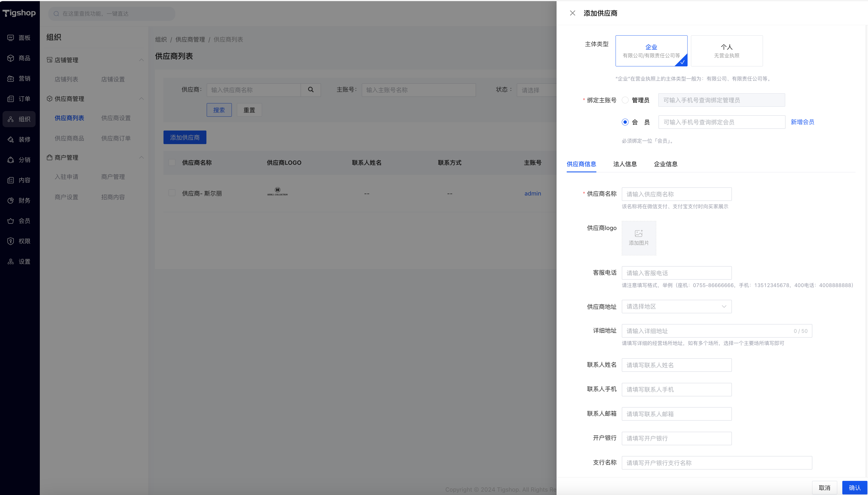
Task: Select the 会员 radio button
Action: coord(625,122)
